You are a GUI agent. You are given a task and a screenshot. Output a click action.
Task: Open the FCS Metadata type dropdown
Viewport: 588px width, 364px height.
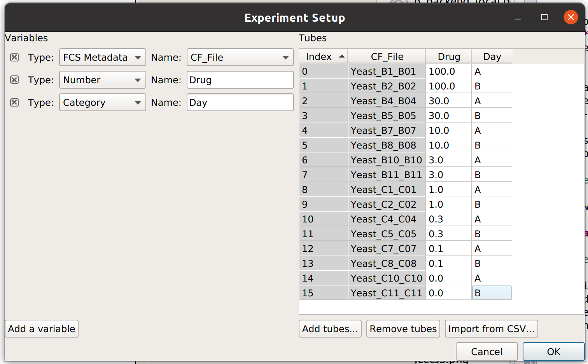(103, 57)
